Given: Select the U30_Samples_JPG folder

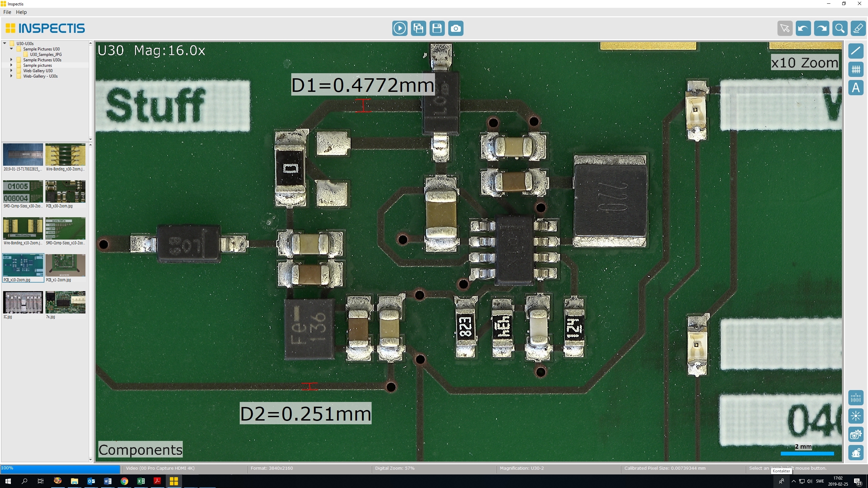Looking at the screenshot, I should point(45,54).
